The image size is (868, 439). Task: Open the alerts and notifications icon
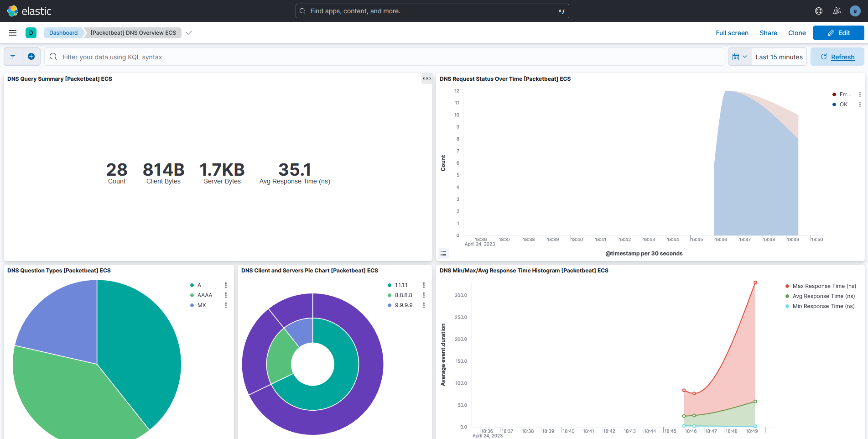(837, 10)
